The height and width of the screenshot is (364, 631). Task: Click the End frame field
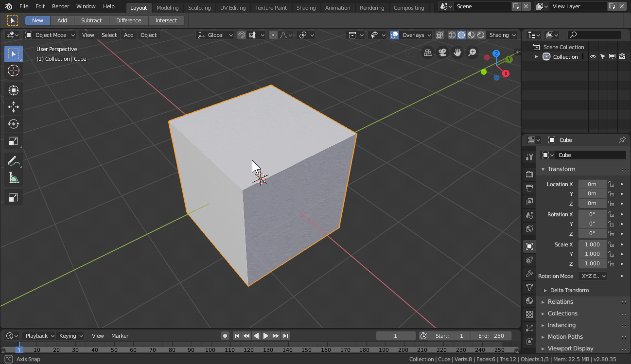(x=491, y=336)
